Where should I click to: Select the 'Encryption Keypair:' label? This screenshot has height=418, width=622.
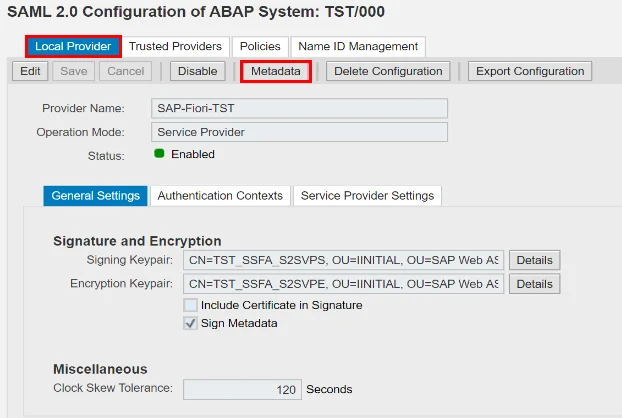(121, 284)
